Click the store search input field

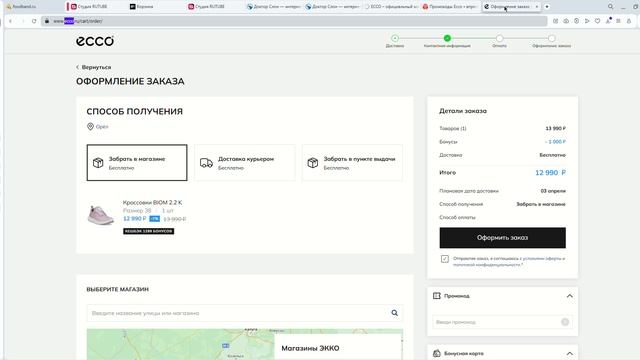(x=245, y=313)
